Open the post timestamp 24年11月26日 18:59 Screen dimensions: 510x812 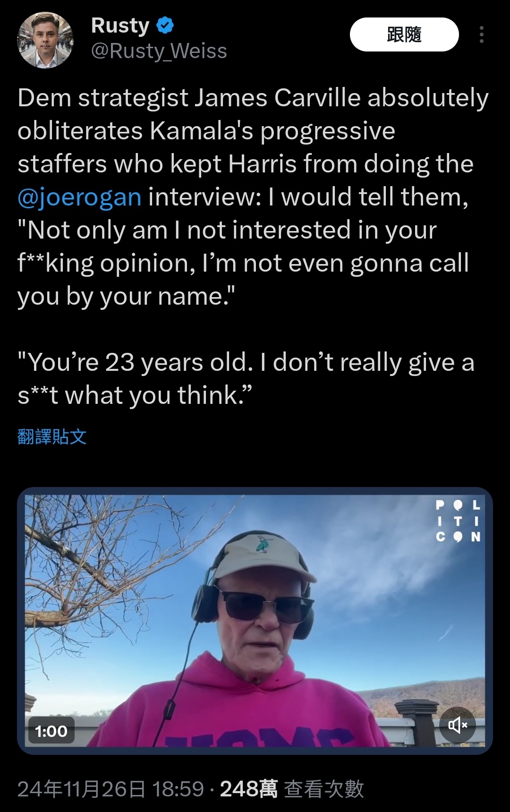pyautogui.click(x=110, y=788)
